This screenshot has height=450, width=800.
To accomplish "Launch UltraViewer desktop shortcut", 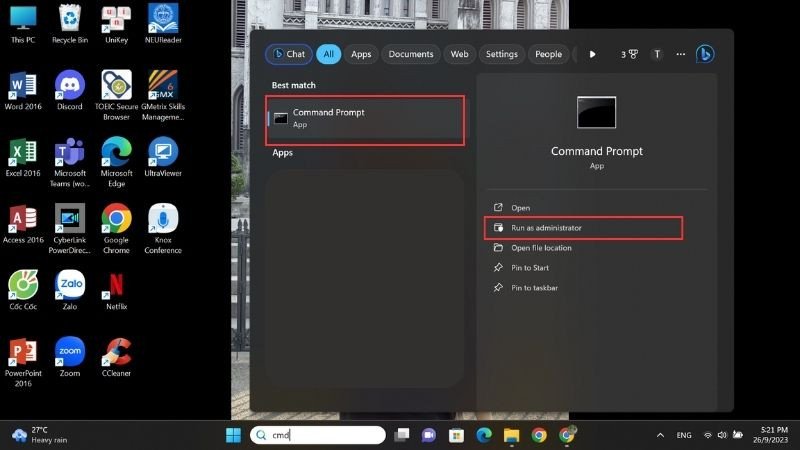I will [x=163, y=157].
